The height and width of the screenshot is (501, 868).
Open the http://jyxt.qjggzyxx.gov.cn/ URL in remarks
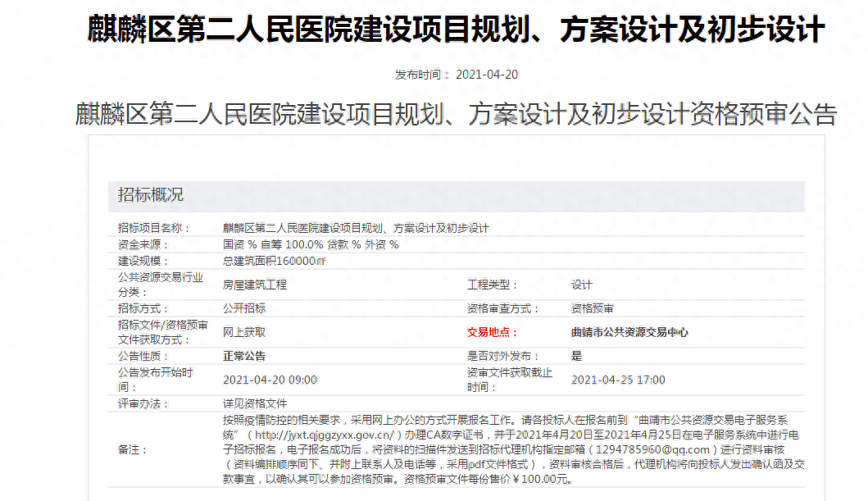325,435
